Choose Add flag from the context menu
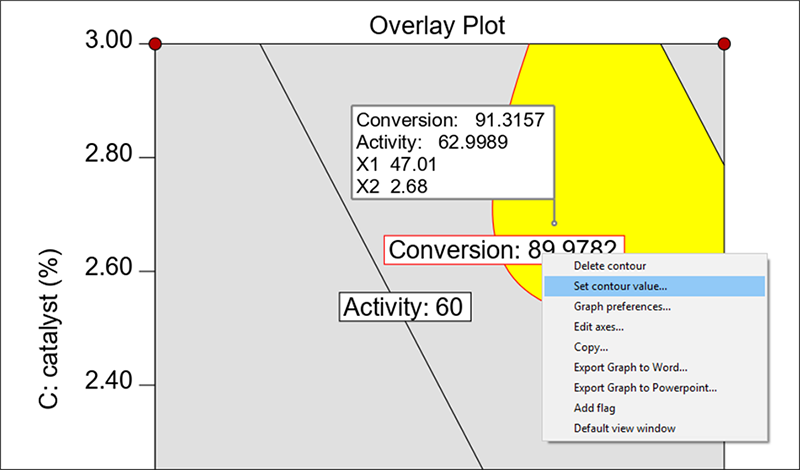Image resolution: width=800 pixels, height=470 pixels. tap(594, 408)
